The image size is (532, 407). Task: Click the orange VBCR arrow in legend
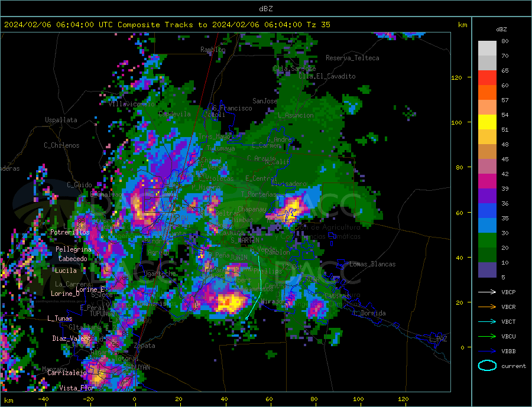tap(487, 307)
